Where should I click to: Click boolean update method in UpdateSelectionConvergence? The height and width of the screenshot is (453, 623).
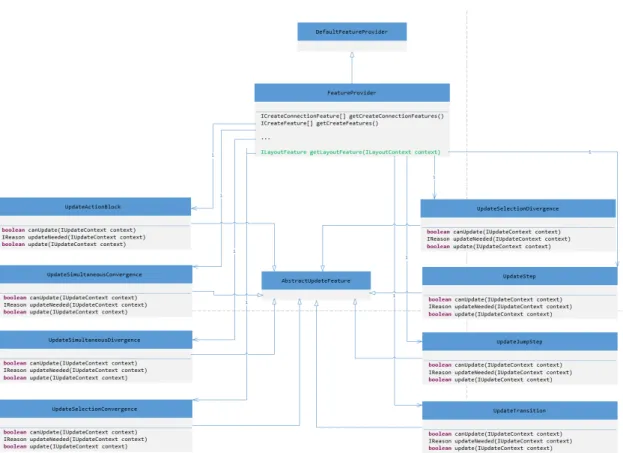pyautogui.click(x=66, y=446)
